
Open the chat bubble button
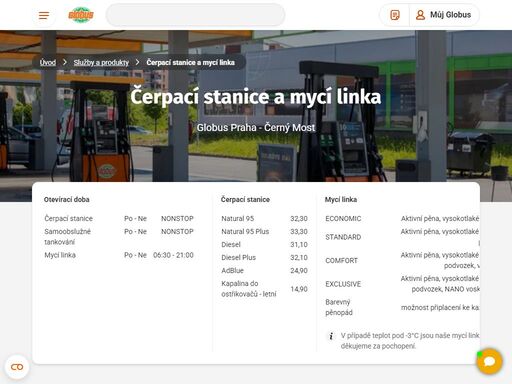click(489, 361)
